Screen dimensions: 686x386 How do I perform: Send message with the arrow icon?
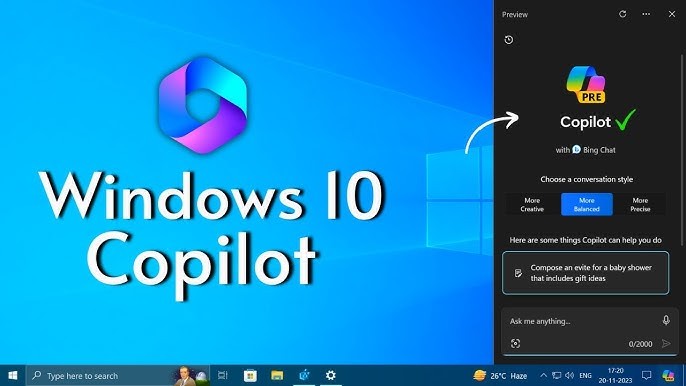(666, 344)
